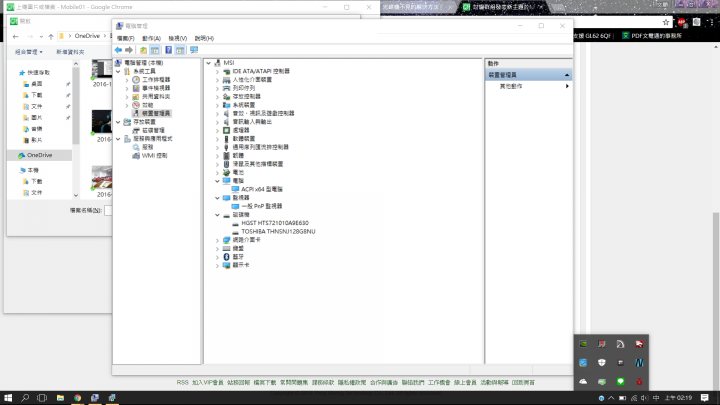Click the white shield Defender tray icon
The image size is (720, 405).
point(602,363)
